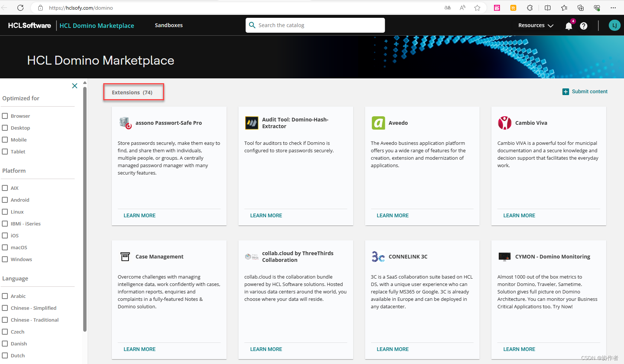This screenshot has width=624, height=364.
Task: Open Learn More for CYMON Domino Monitoring
Action: pyautogui.click(x=519, y=349)
